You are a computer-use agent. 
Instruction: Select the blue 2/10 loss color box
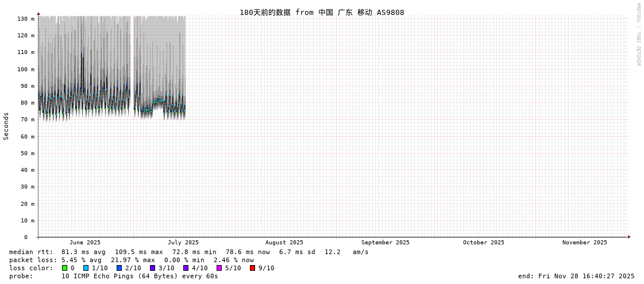point(119,268)
